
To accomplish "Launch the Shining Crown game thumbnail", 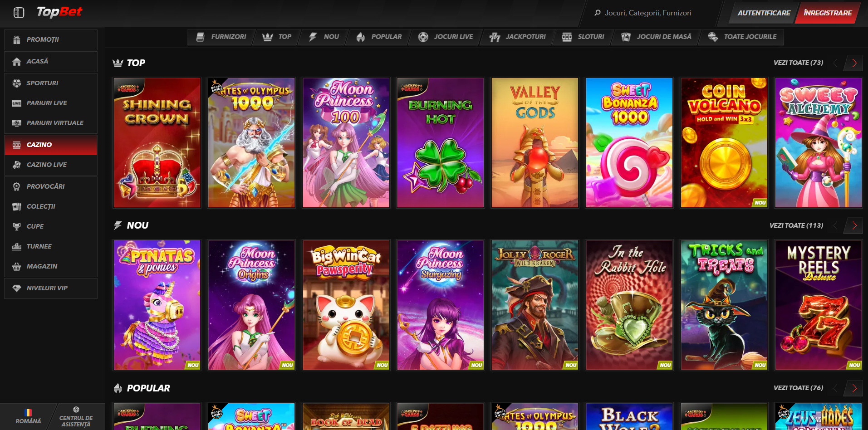I will click(x=157, y=142).
